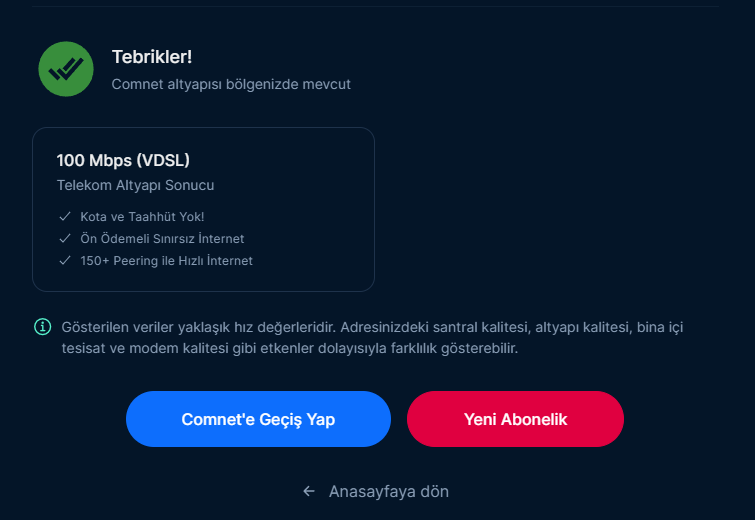The height and width of the screenshot is (520, 755).
Task: Click the horizontal divider above Tebrikler
Action: click(x=377, y=7)
